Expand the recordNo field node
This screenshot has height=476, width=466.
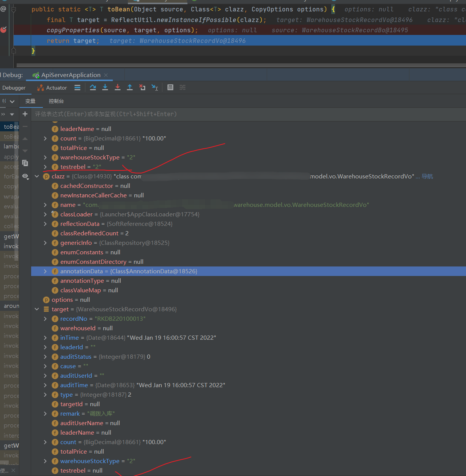(x=45, y=319)
